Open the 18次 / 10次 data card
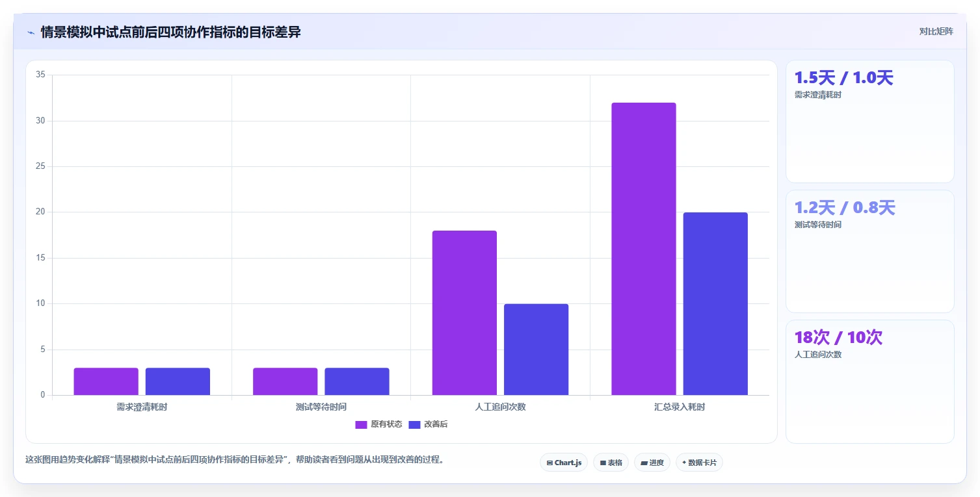The width and height of the screenshot is (980, 497). (x=870, y=381)
